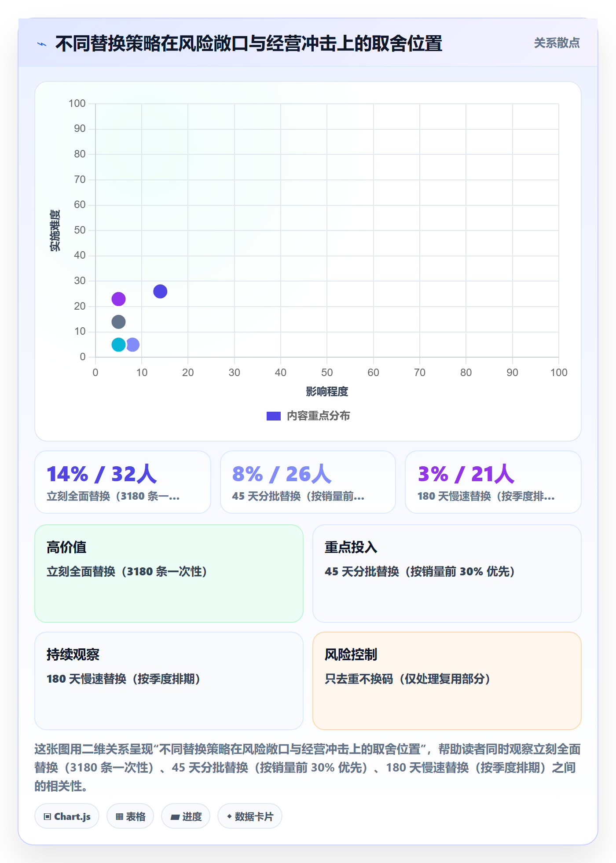
Task: Click the purple scatter data point
Action: [118, 299]
